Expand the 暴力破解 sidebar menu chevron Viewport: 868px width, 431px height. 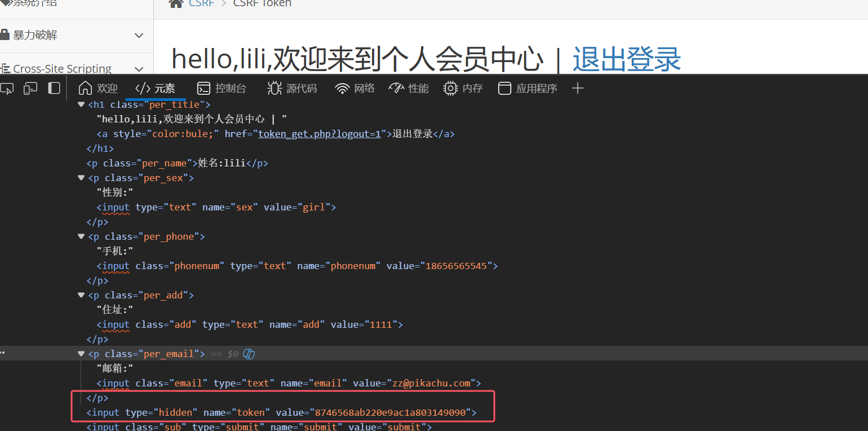tap(139, 36)
